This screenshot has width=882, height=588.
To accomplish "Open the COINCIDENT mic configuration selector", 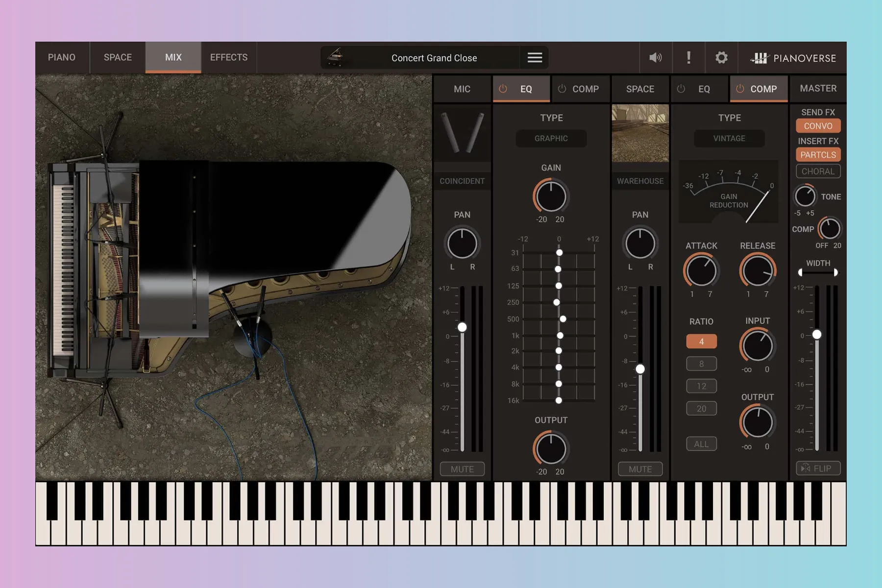I will pos(462,181).
